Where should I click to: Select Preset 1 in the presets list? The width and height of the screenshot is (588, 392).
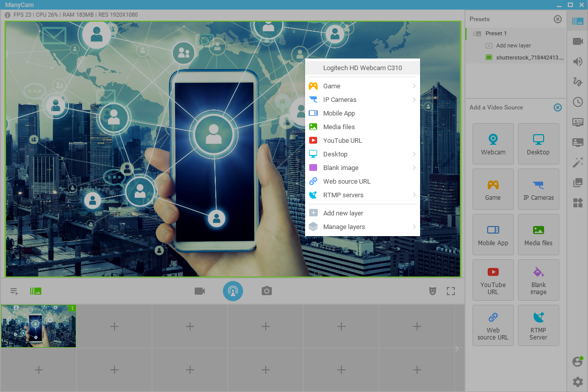515,33
